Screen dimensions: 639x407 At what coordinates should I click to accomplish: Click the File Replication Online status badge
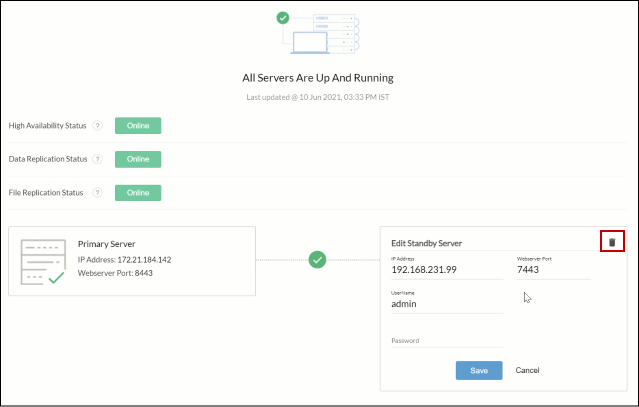[138, 192]
